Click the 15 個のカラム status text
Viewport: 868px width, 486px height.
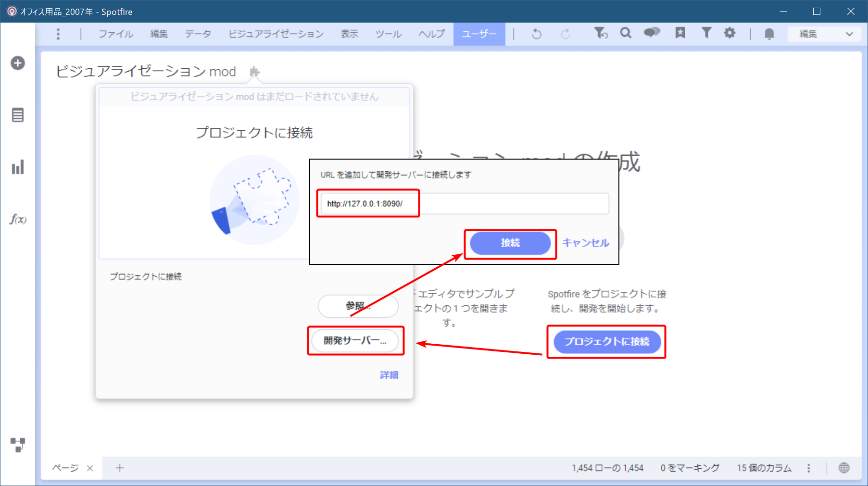(764, 468)
